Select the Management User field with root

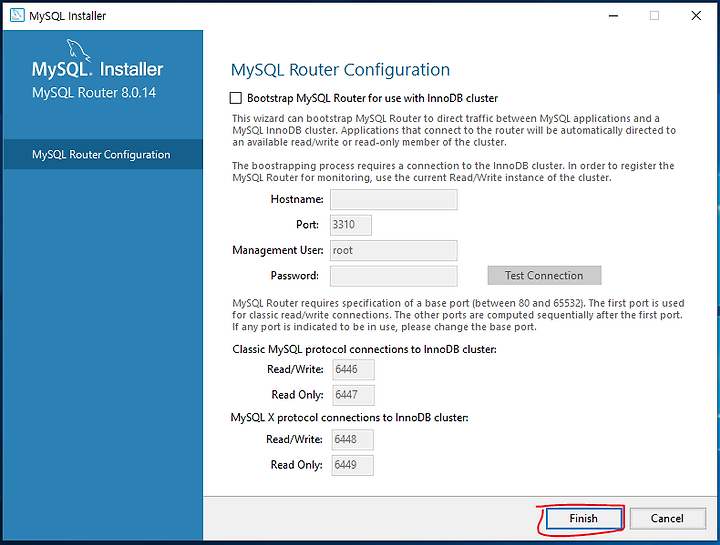click(x=394, y=251)
